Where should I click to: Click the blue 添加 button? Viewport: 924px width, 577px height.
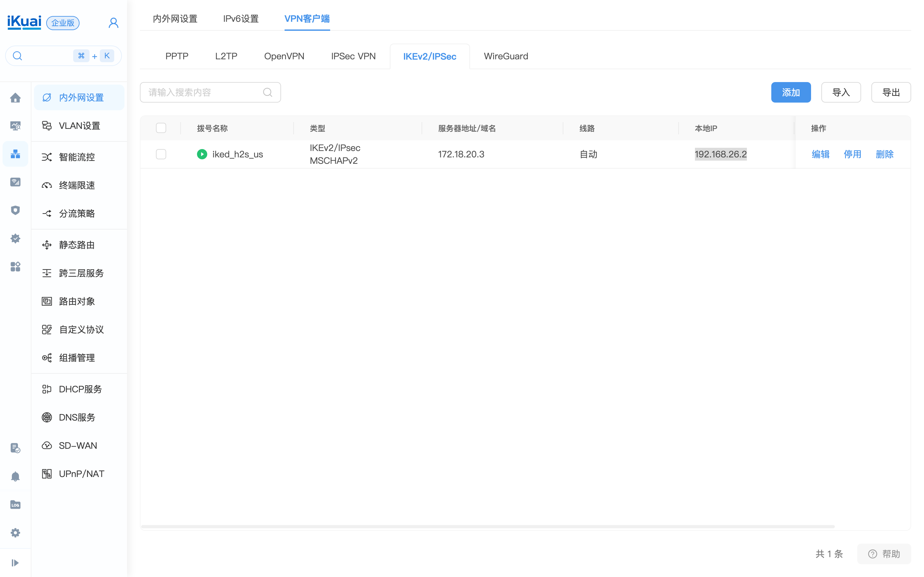[x=790, y=92]
